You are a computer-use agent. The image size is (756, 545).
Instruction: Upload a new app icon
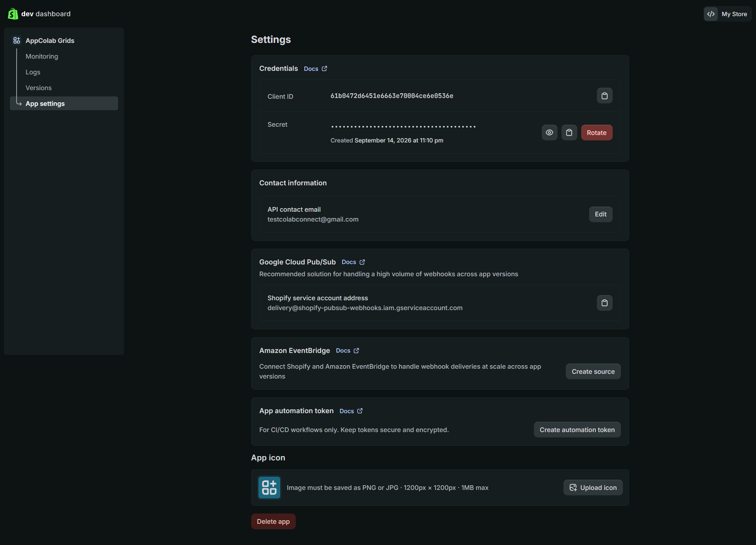coord(593,488)
